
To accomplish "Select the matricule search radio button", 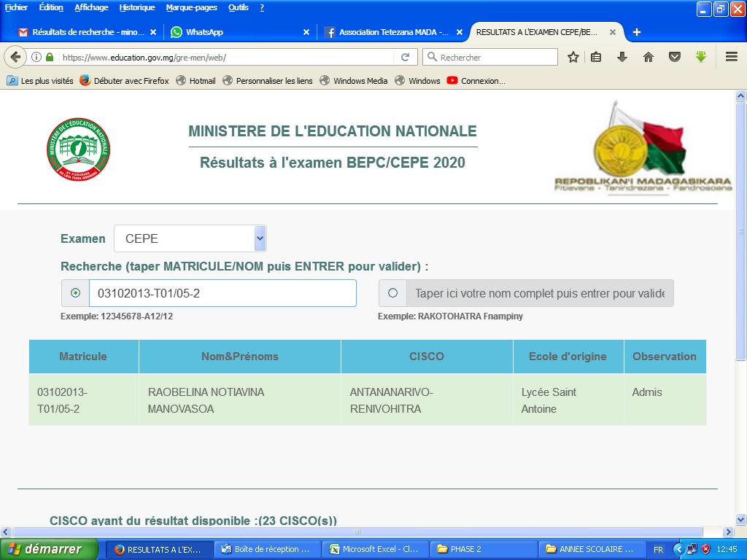I will pyautogui.click(x=75, y=293).
